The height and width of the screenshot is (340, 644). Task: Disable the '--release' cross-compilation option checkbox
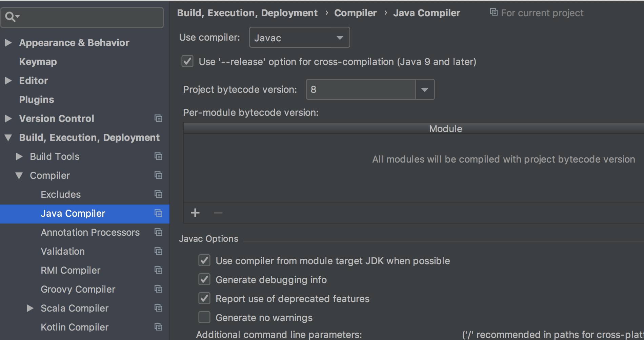187,62
